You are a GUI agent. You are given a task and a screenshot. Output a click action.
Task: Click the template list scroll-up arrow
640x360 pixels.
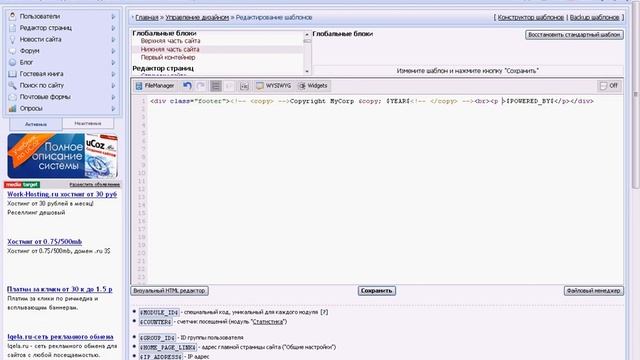point(307,34)
